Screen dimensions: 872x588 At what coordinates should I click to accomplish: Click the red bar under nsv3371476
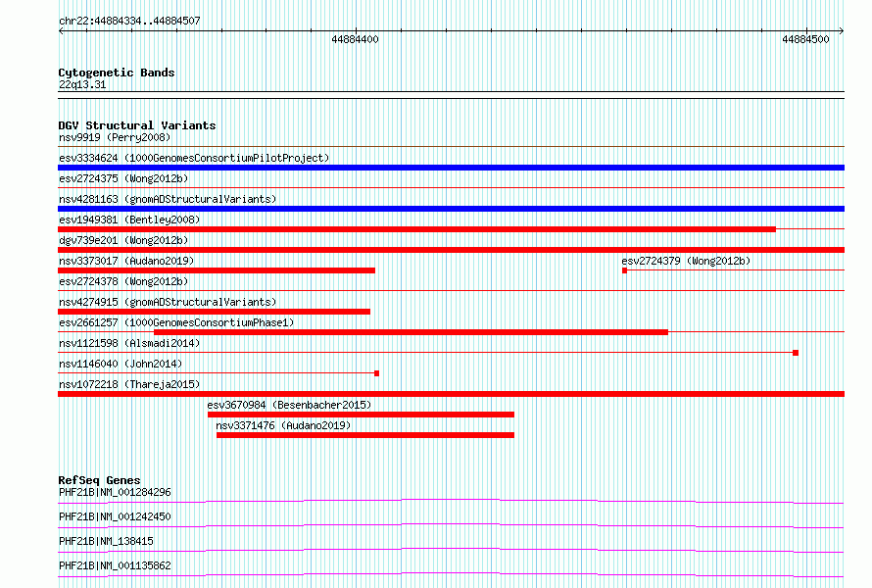pos(365,435)
